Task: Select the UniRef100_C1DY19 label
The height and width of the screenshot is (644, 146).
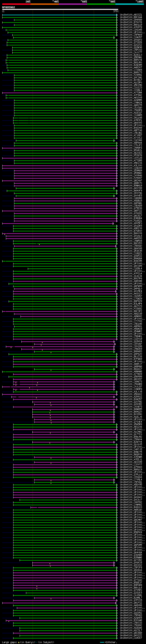Action: (131, 339)
